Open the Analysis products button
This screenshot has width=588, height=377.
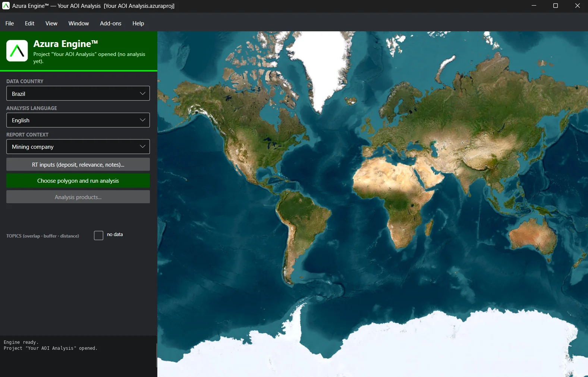point(78,197)
